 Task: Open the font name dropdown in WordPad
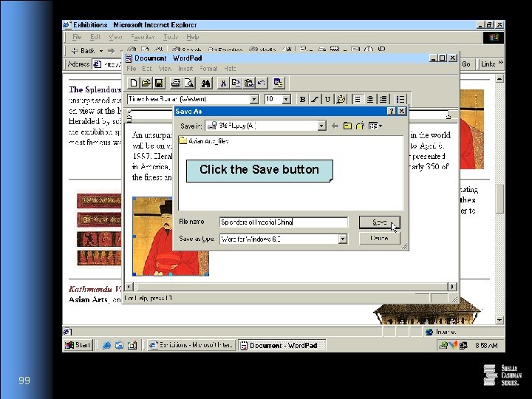coord(253,99)
